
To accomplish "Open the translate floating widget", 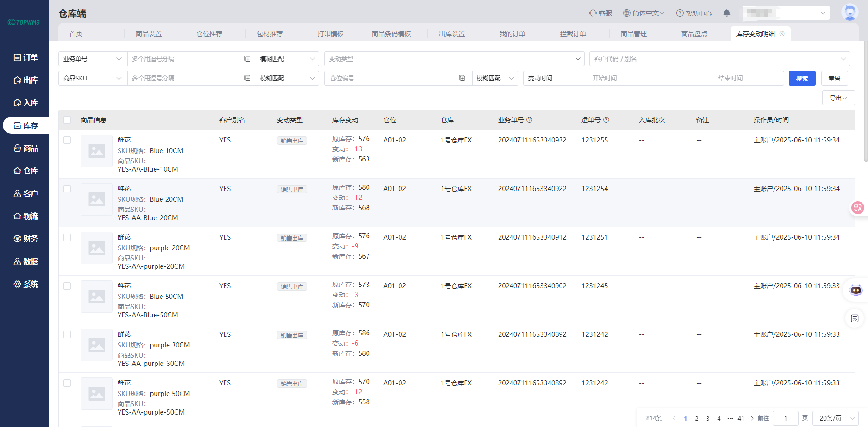I will (x=857, y=208).
